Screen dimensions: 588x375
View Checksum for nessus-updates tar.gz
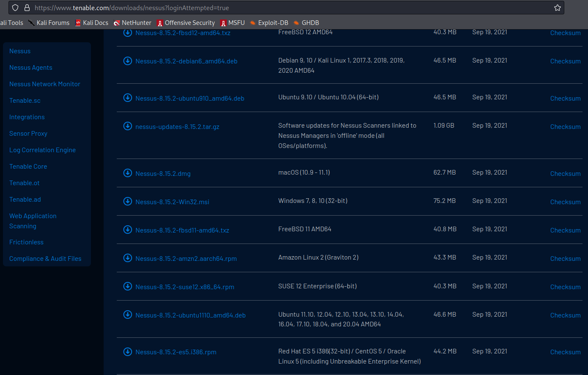565,127
